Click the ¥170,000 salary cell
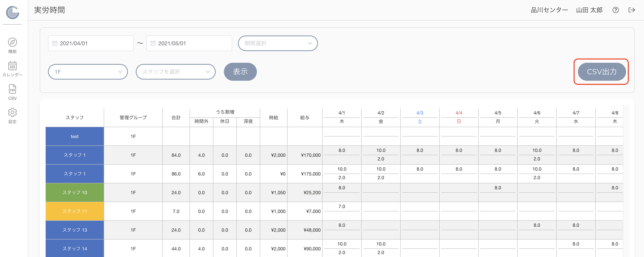The image size is (644, 257). (305, 155)
